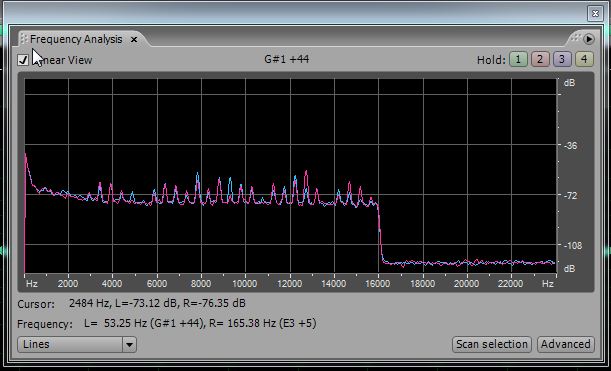Activate Hold button 1
The height and width of the screenshot is (371, 611).
(518, 59)
